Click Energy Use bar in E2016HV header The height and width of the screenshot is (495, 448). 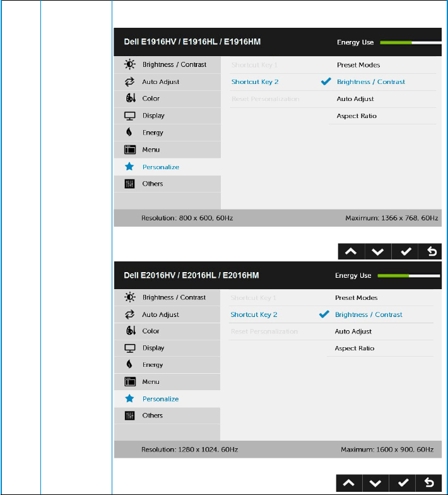click(x=409, y=275)
